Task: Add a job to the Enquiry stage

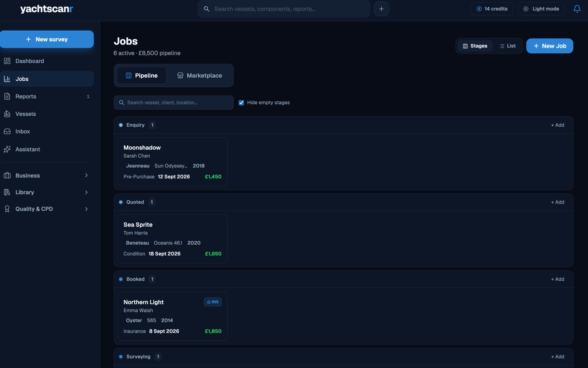Action: point(557,125)
